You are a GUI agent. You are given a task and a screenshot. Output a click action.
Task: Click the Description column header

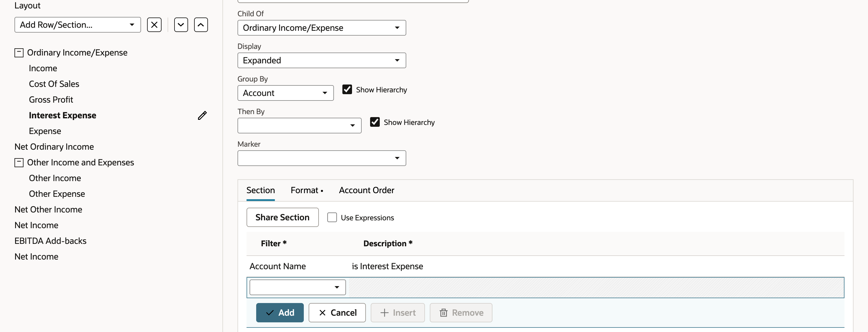point(388,243)
